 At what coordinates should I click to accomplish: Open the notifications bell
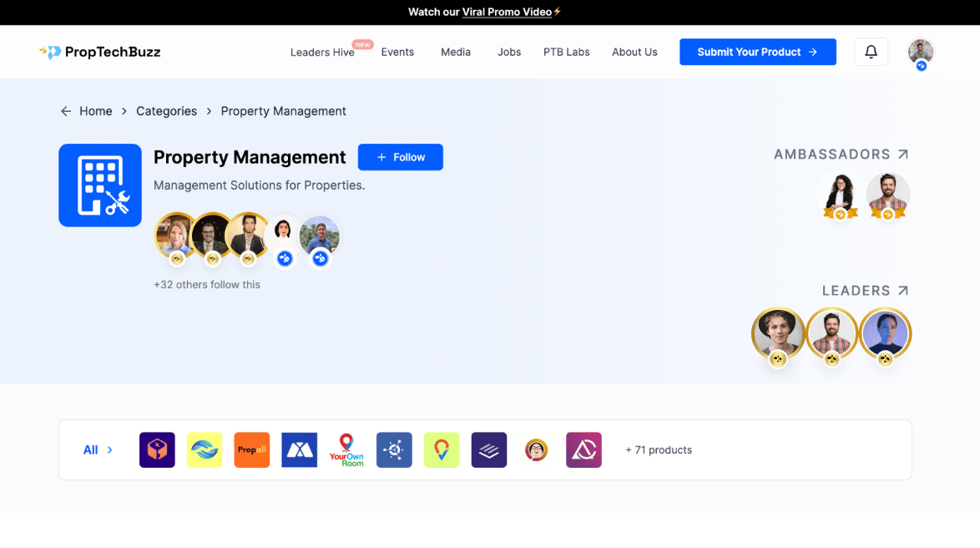[871, 52]
